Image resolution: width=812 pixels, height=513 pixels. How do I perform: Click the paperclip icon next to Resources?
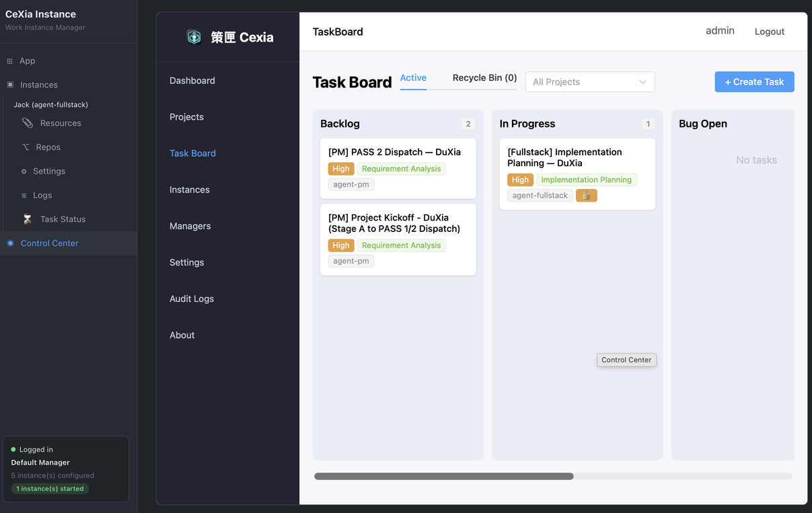click(x=27, y=123)
